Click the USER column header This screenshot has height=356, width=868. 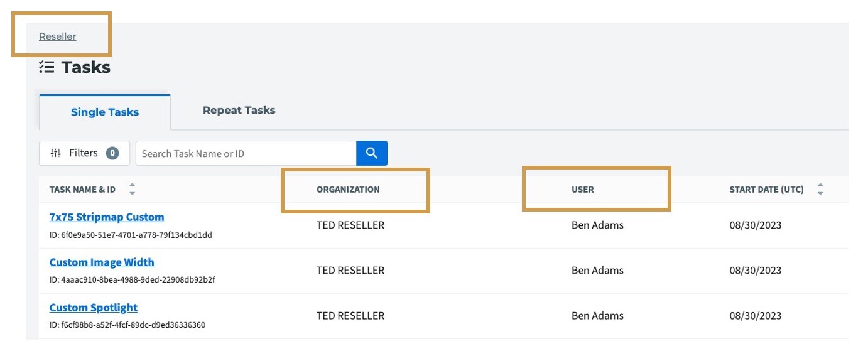[583, 190]
